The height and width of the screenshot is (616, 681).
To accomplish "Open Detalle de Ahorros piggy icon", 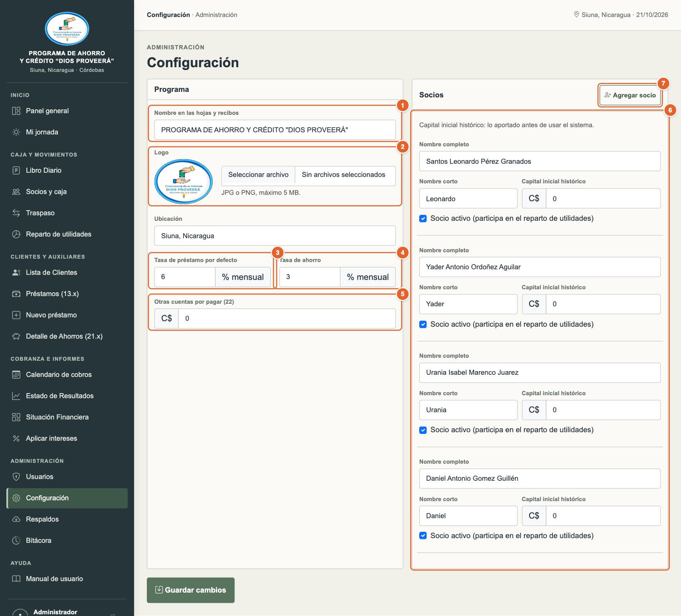I will coord(16,337).
